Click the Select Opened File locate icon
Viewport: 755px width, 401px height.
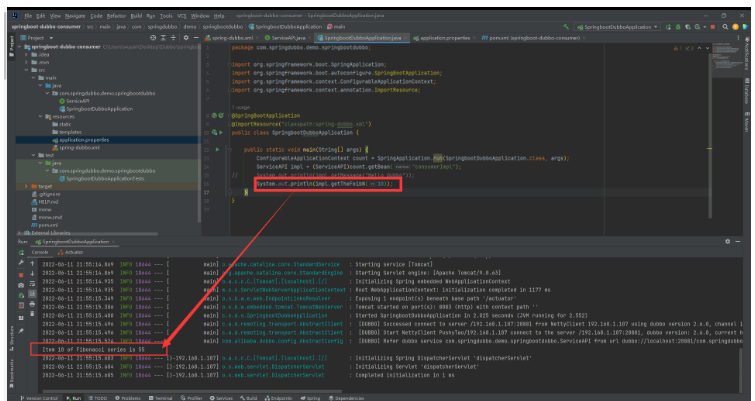(x=152, y=37)
